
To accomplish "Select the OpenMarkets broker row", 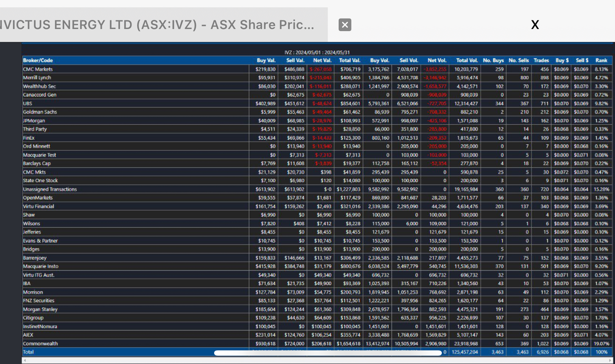I will click(317, 198).
